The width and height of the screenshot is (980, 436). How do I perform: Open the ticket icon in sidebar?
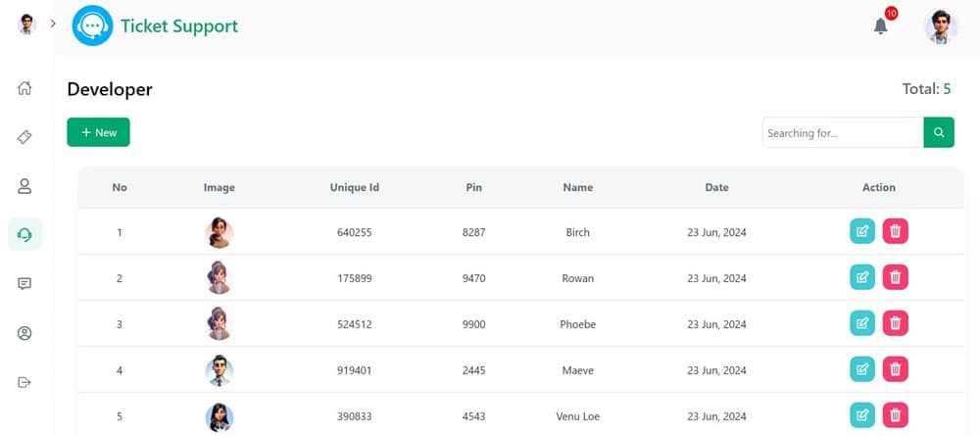click(24, 137)
